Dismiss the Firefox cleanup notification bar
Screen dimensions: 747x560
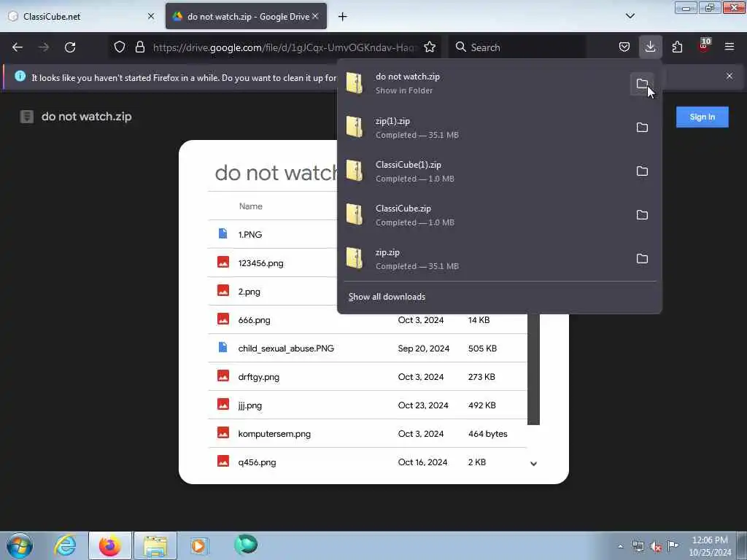click(729, 76)
